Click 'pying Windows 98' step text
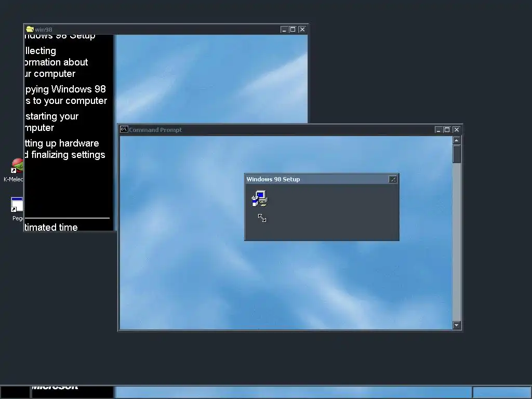The height and width of the screenshot is (399, 532). (x=65, y=89)
